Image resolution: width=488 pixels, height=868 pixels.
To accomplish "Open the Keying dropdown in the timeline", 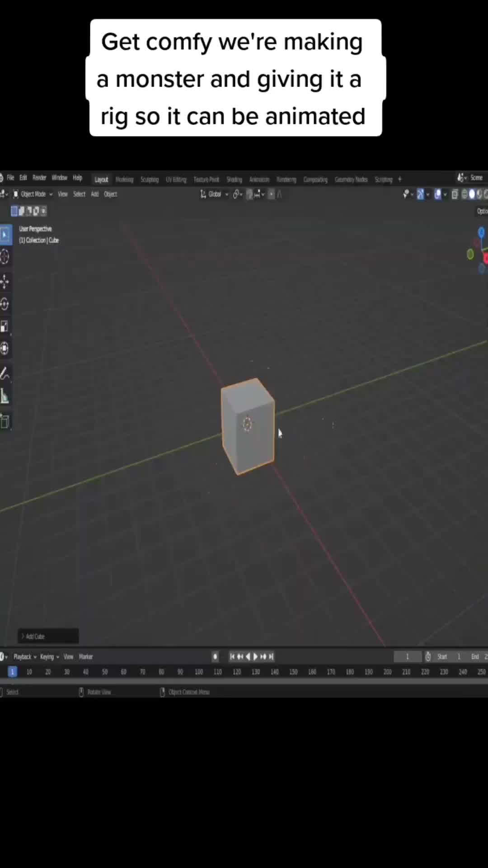I will click(x=49, y=656).
